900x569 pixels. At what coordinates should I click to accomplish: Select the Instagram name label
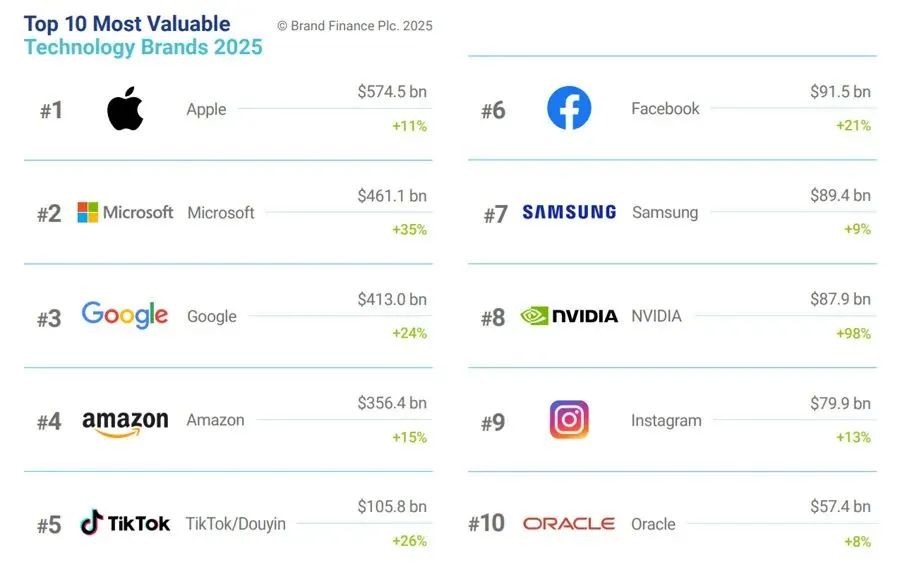pos(666,421)
